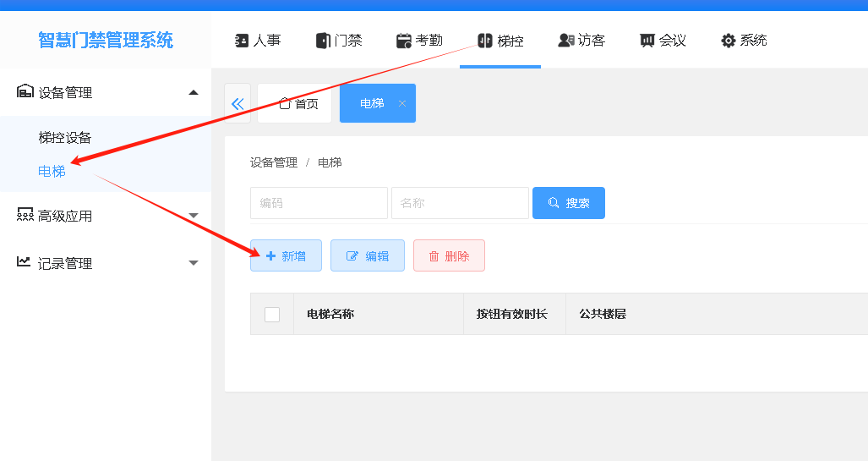Screen dimensions: 868x461
Task: Click the 考勤 calendar icon
Action: coord(404,41)
